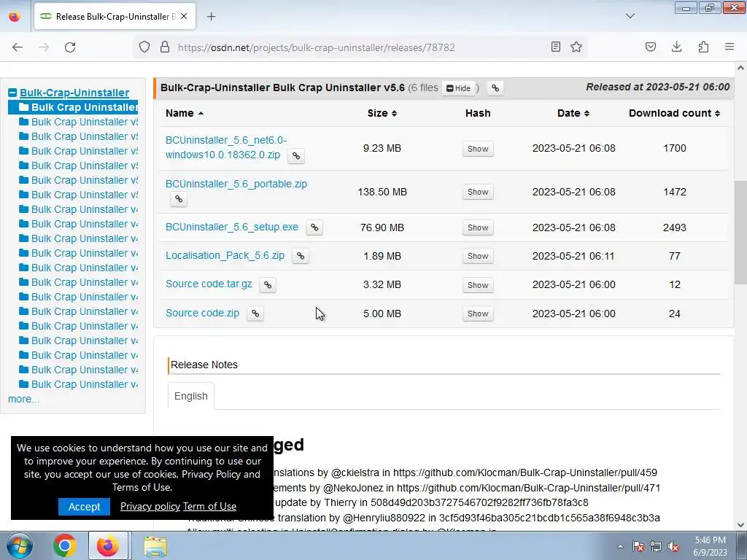Click the more... link in sidebar
The height and width of the screenshot is (560, 747).
23,399
